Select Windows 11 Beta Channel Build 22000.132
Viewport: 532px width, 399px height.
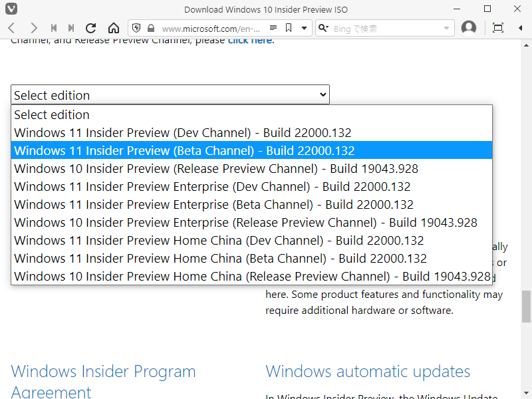click(x=251, y=151)
